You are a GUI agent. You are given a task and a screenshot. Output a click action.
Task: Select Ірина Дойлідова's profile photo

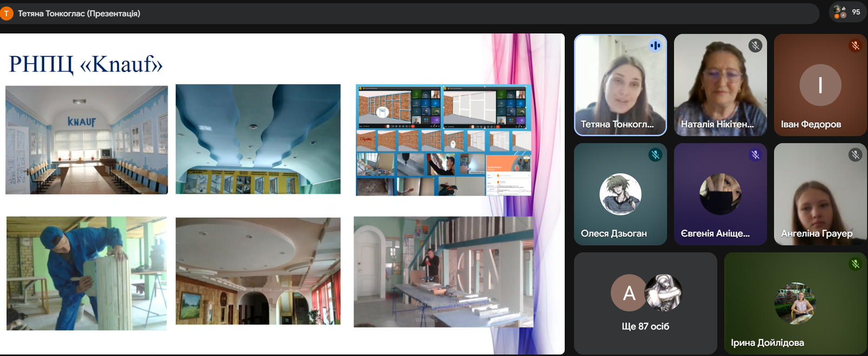pyautogui.click(x=795, y=303)
